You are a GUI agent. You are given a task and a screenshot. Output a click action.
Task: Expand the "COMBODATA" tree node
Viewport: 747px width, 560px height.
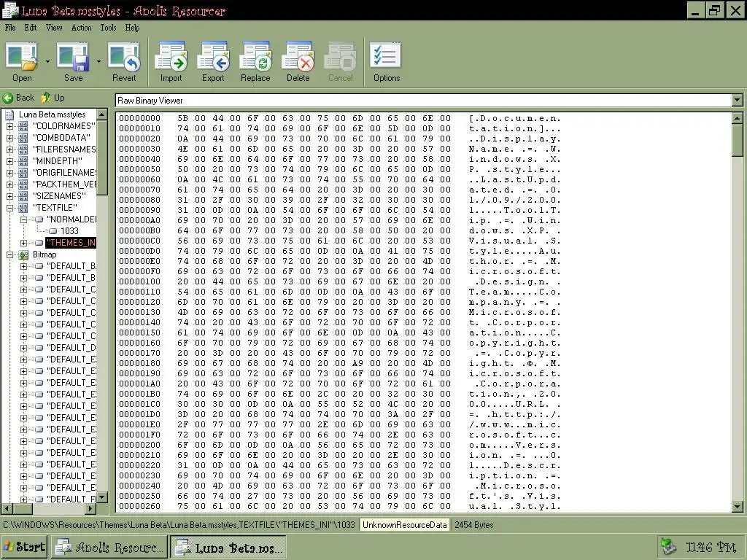click(9, 138)
